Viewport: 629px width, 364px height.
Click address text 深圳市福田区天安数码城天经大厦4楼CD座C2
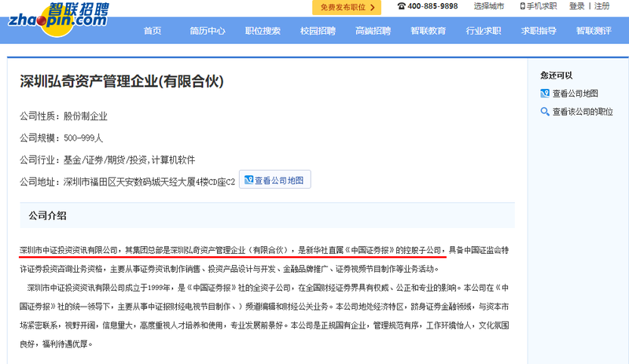[149, 182]
